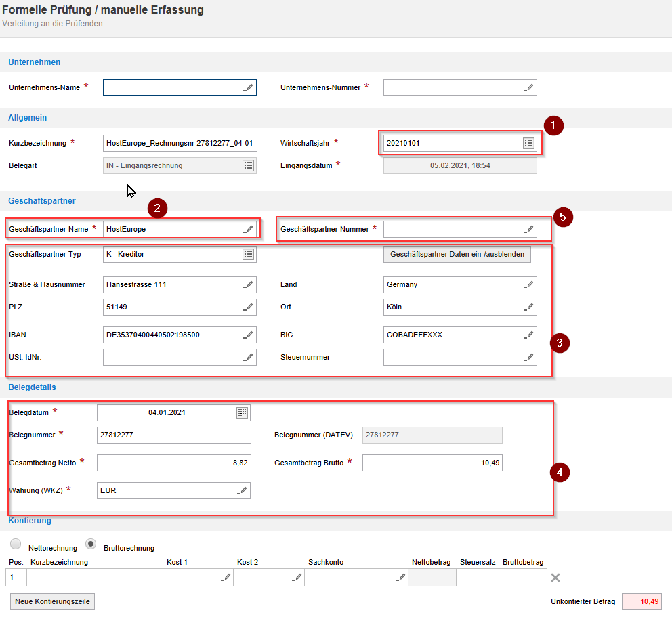
Task: Open list icon in Belegart field
Action: pyautogui.click(x=248, y=165)
